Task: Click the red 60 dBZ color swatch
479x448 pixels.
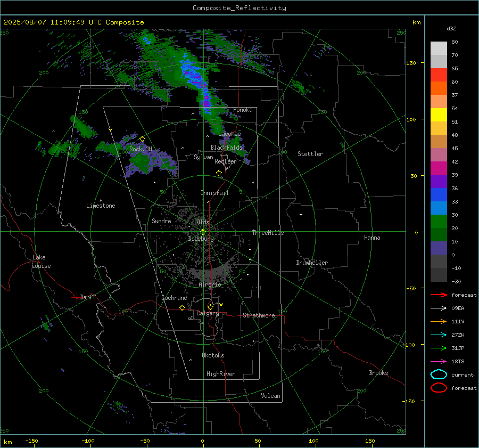Action: (x=439, y=75)
